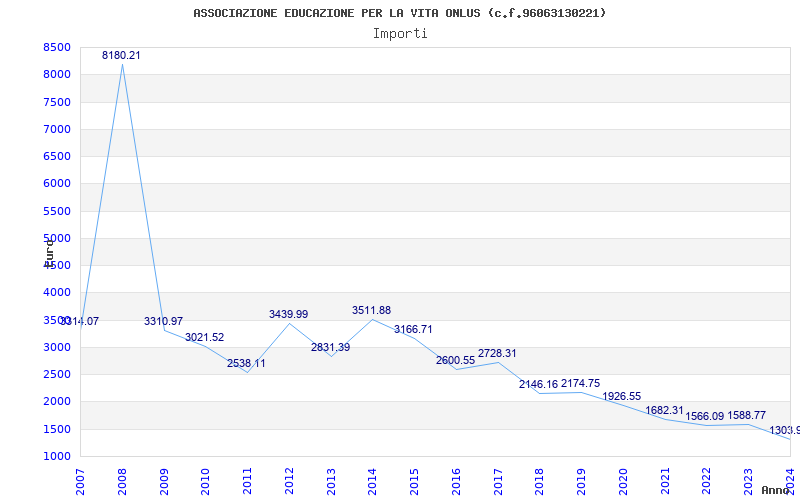Click the 2500 y-axis tick label
The width and height of the screenshot is (800, 500).
click(x=57, y=374)
